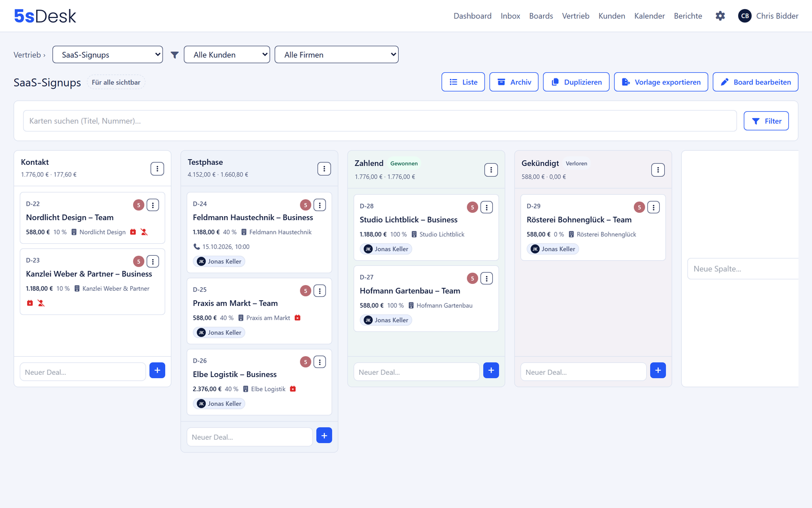Viewport: 812px width, 508px height.
Task: Click the Neue Spalte input field
Action: click(743, 269)
